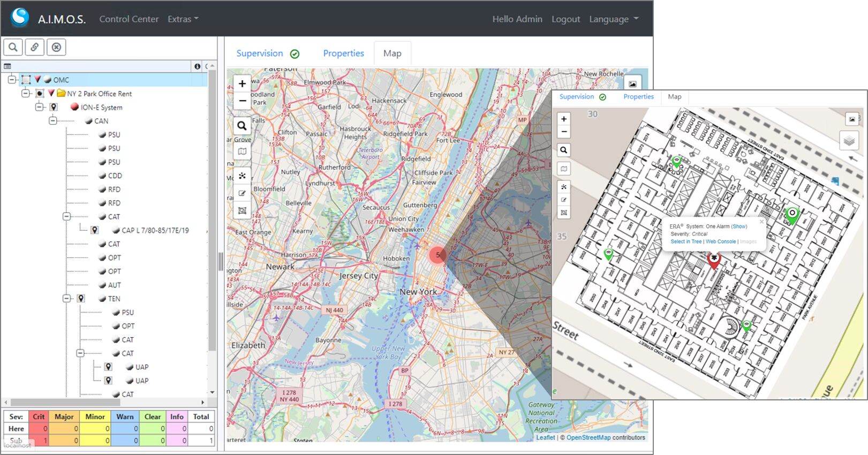Click the cluster markers icon on the New York map
Image resolution: width=868 pixels, height=455 pixels.
[242, 176]
